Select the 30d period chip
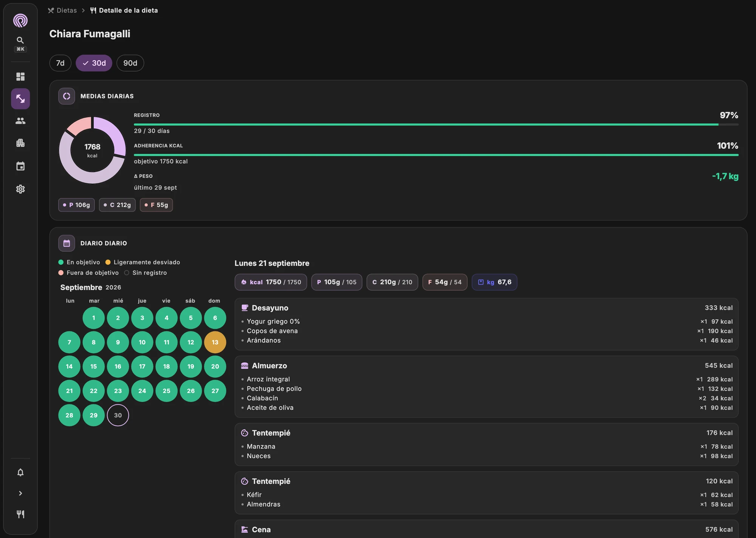 [94, 63]
